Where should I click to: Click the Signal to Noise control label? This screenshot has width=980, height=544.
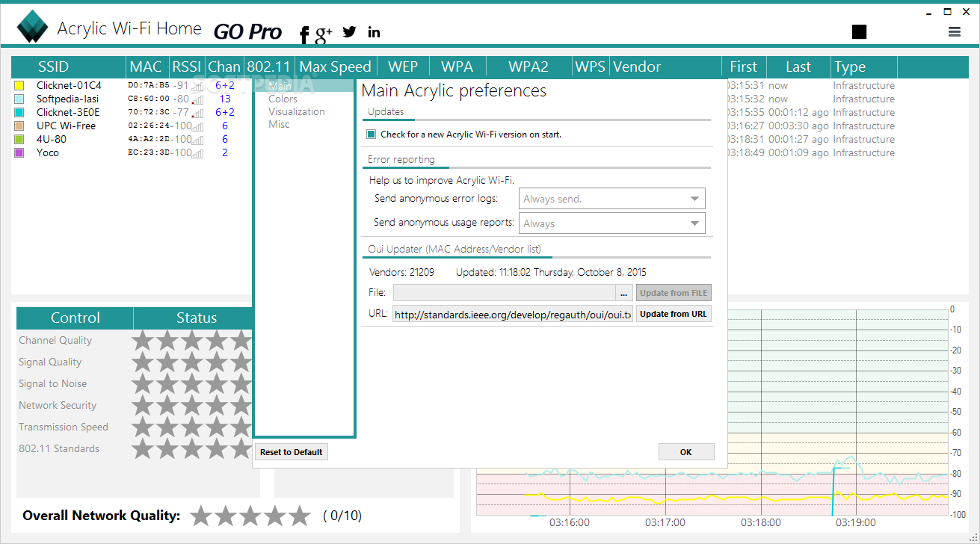[x=53, y=384]
